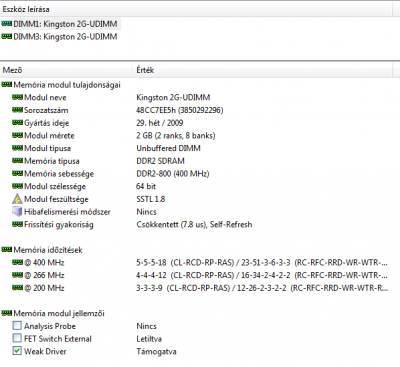The width and height of the screenshot is (400, 367).
Task: Select the Frissítési gyakoriság field label
Action: [x=59, y=224]
